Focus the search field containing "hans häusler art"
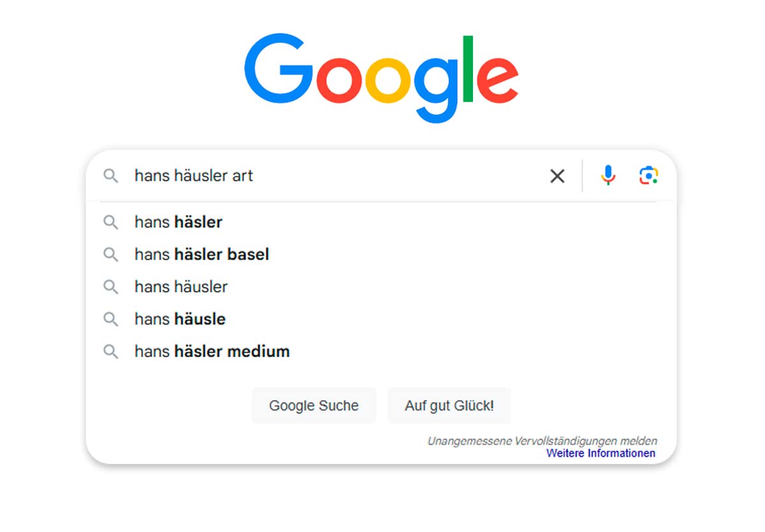The width and height of the screenshot is (765, 532). coord(331,176)
